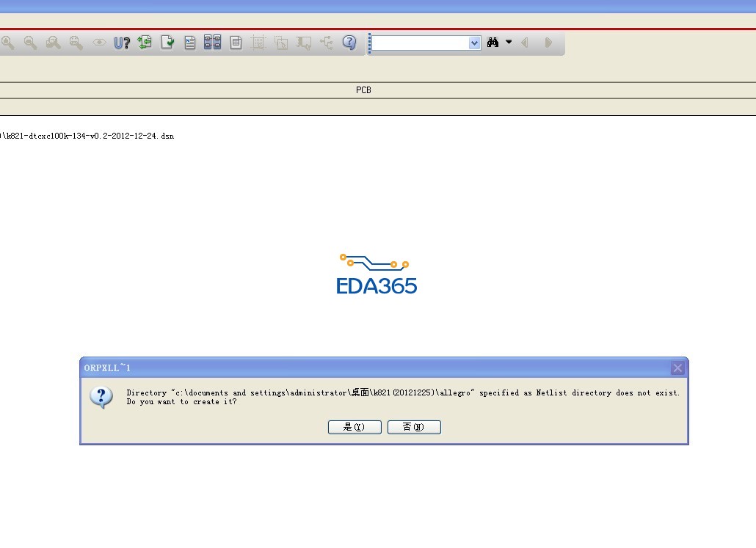The width and height of the screenshot is (756, 548).
Task: Open the Back Annotate green arrows icon
Action: [145, 43]
